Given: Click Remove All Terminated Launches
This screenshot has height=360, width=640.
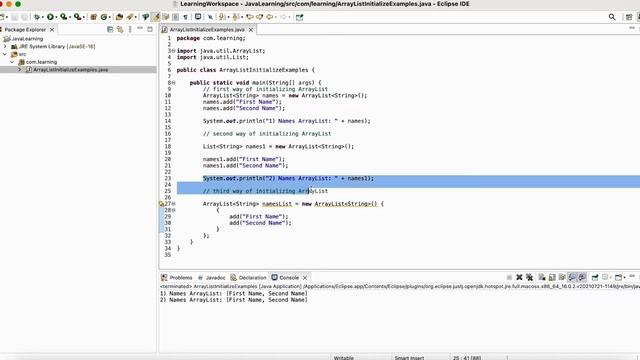Looking at the screenshot, I should [x=529, y=278].
